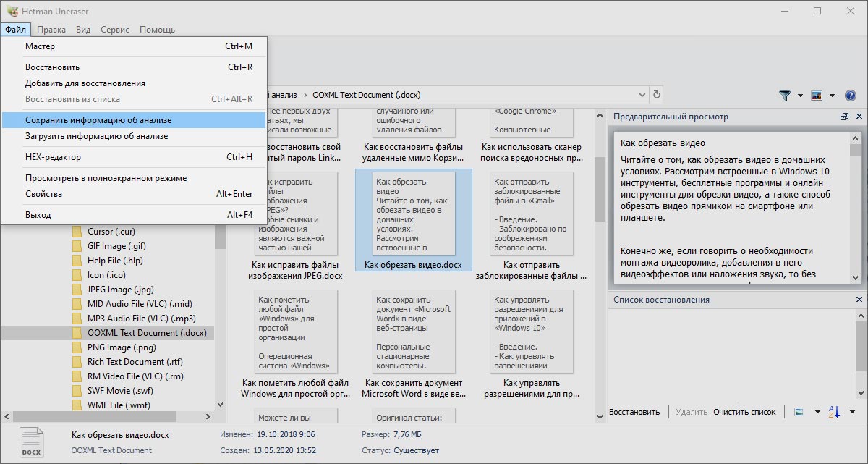Image resolution: width=868 pixels, height=464 pixels.
Task: Expand the address path dropdown chevron
Action: tap(642, 95)
